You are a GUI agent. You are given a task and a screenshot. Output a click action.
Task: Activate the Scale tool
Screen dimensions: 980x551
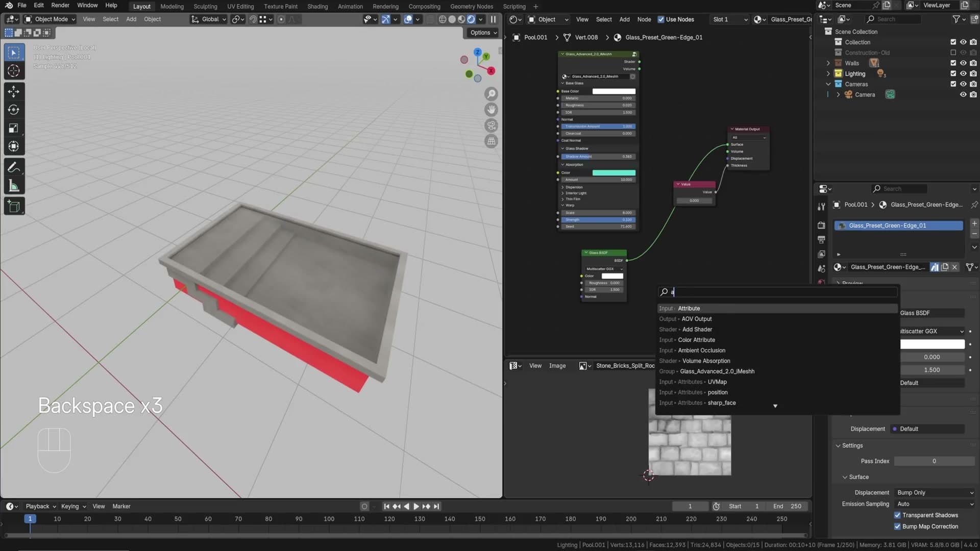14,128
